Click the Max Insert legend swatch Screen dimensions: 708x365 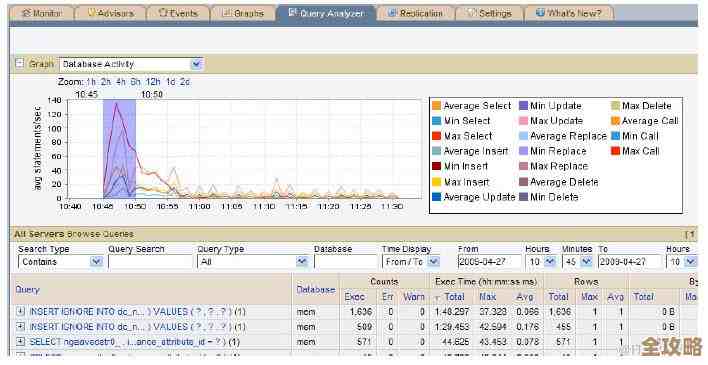[x=436, y=182]
